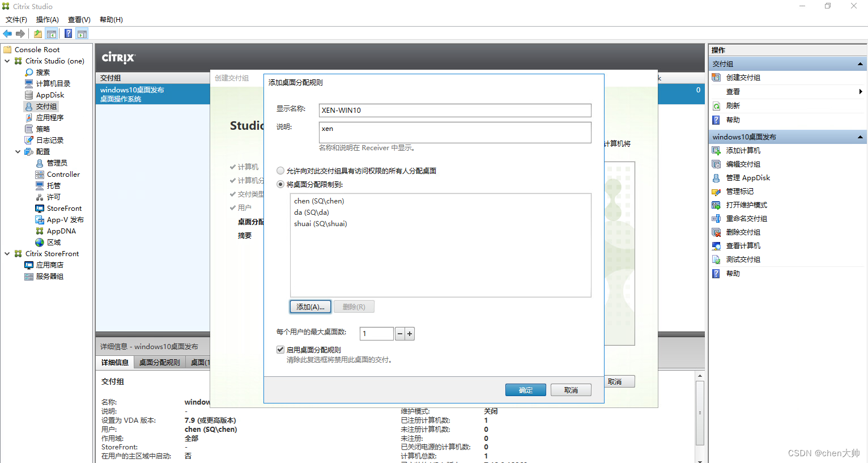Select the 区域 tree node
The width and height of the screenshot is (868, 463).
[x=54, y=242]
